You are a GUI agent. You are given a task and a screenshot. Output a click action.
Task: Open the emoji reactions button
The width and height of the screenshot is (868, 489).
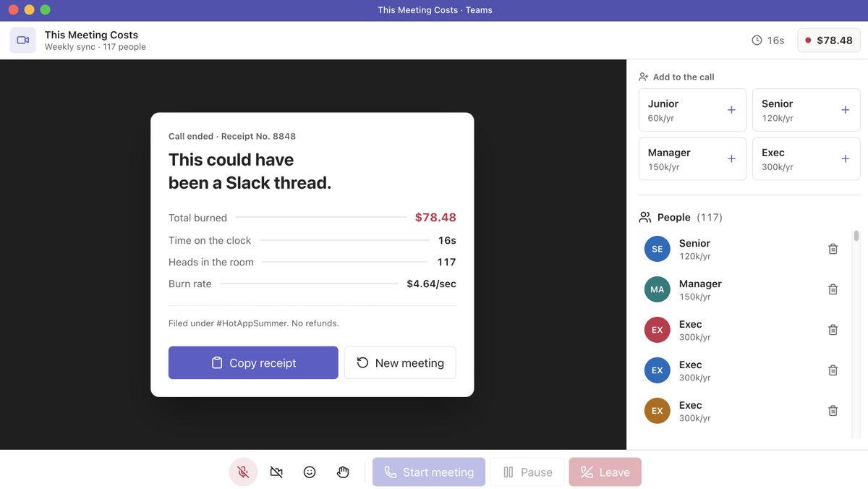310,472
